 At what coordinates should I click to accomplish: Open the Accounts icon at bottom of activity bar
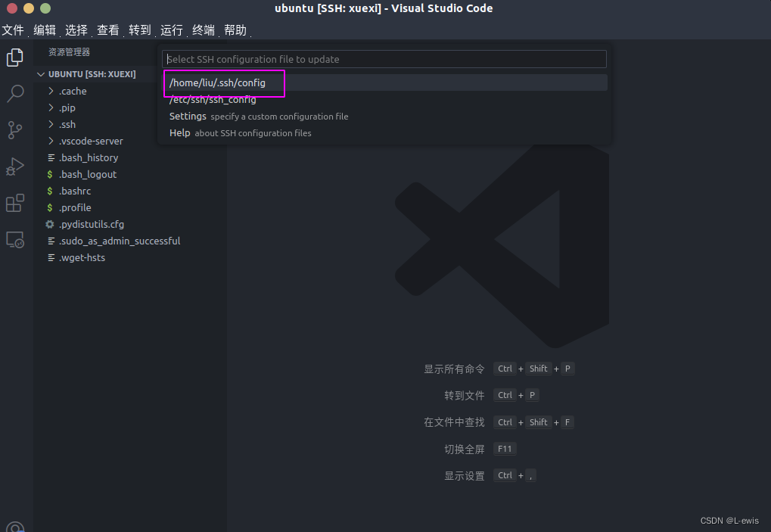click(x=14, y=527)
